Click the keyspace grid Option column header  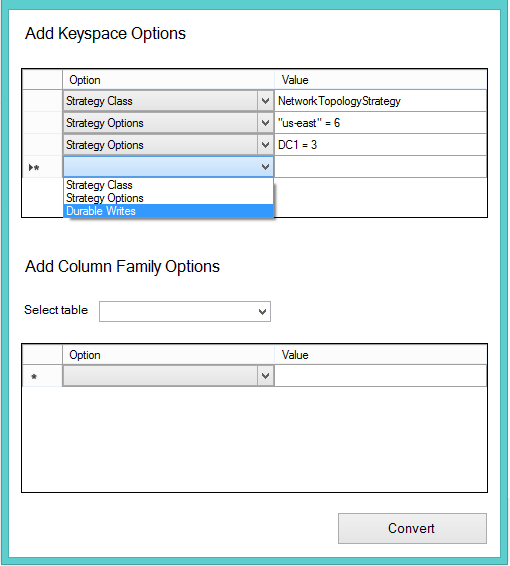[168, 80]
